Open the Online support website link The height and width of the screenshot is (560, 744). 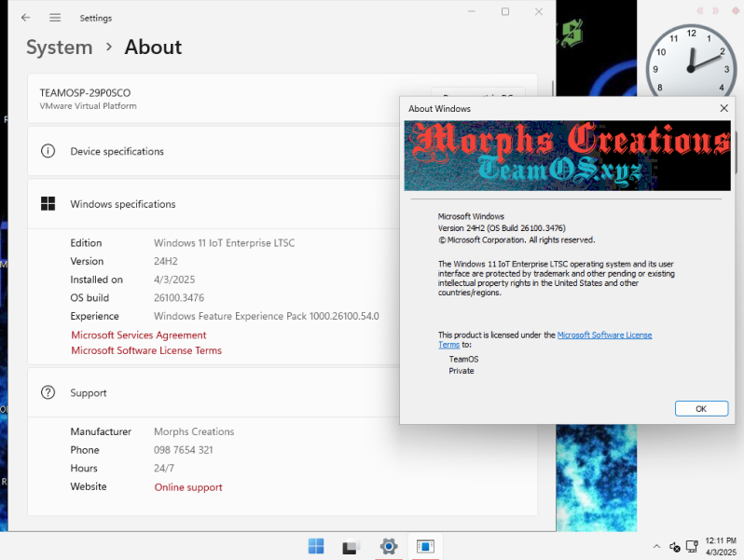click(188, 487)
